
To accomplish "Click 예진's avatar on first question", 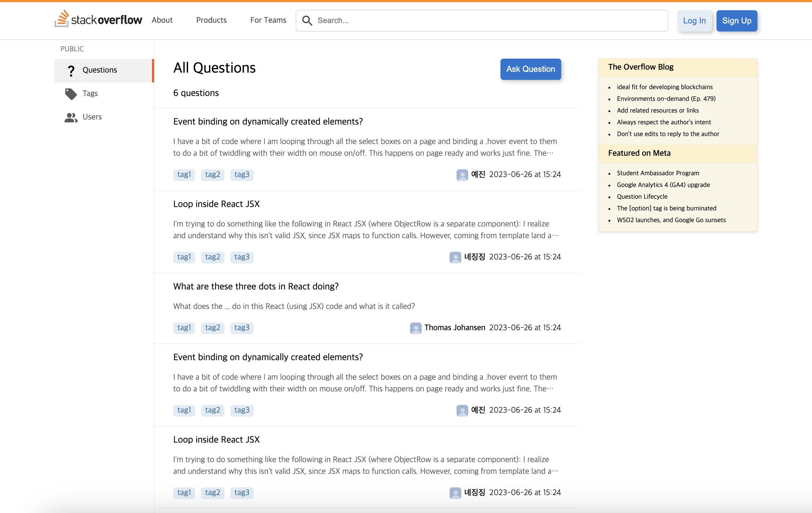I will [462, 175].
